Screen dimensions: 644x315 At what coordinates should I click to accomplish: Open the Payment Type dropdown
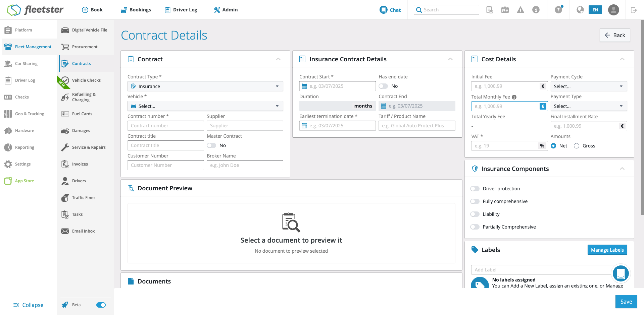tap(589, 106)
